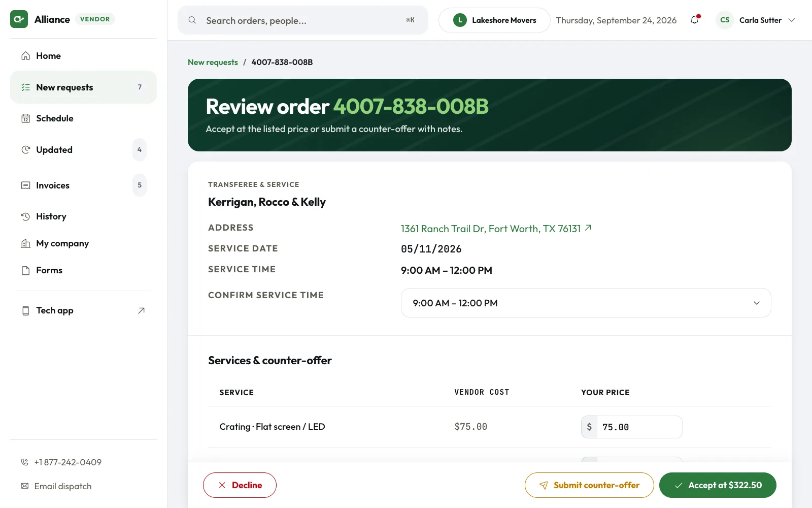Open Updated in sidebar

84,150
